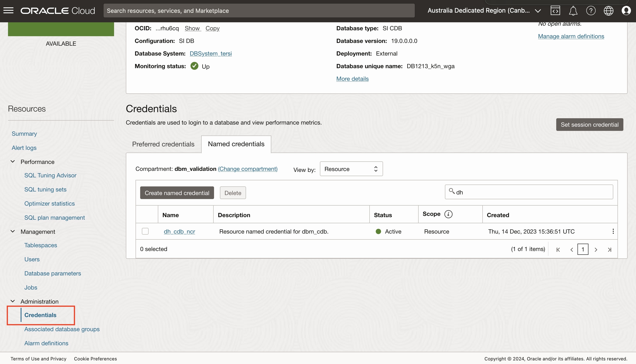This screenshot has height=364, width=636.
Task: Open the View by Resource dropdown
Action: point(351,169)
